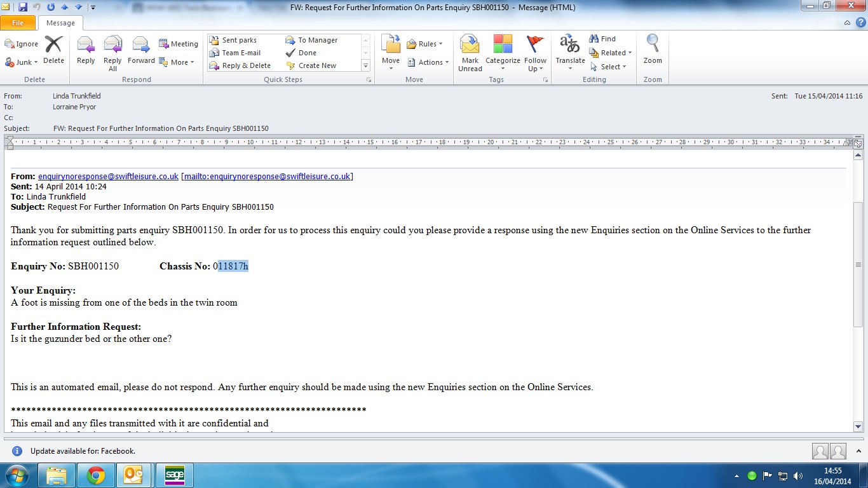This screenshot has width=868, height=488.
Task: Run the Reply & Delete quick step
Action: (x=240, y=65)
